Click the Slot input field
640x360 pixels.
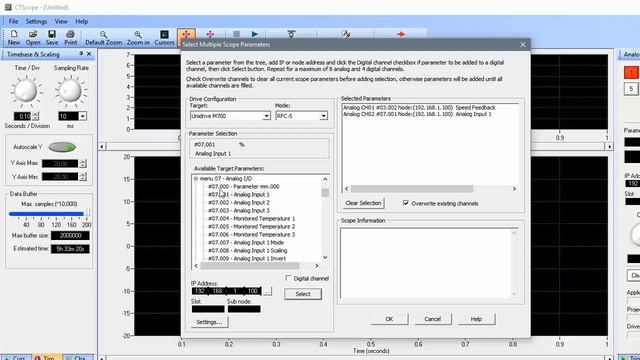click(x=208, y=309)
